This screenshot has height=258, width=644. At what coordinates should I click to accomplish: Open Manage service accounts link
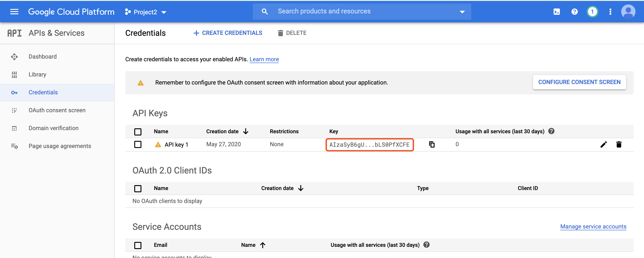click(x=593, y=226)
